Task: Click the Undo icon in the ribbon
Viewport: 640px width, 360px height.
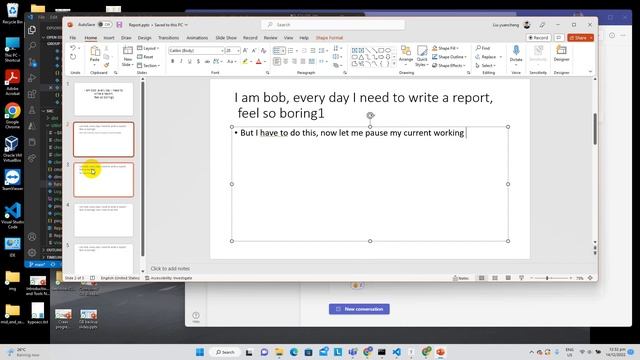Action: pos(73,48)
